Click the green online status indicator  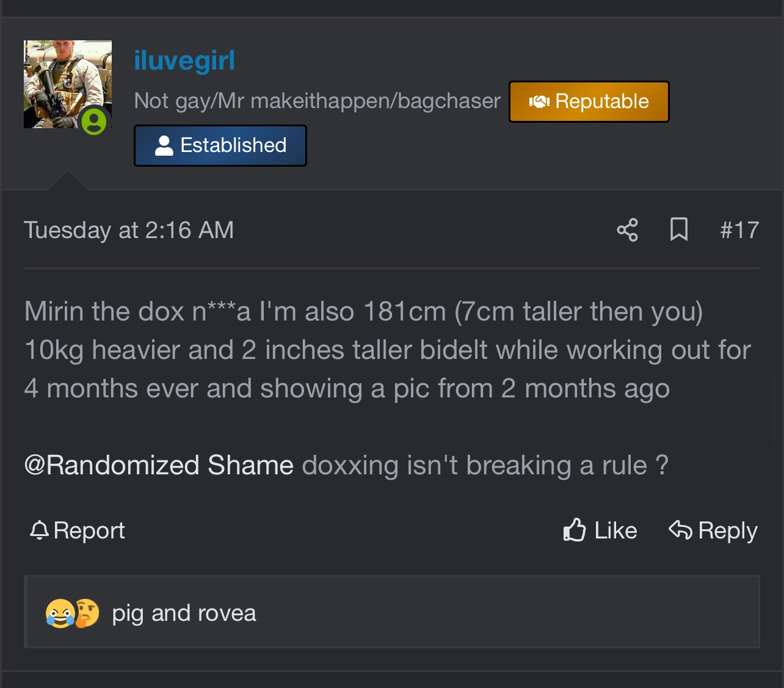click(94, 121)
